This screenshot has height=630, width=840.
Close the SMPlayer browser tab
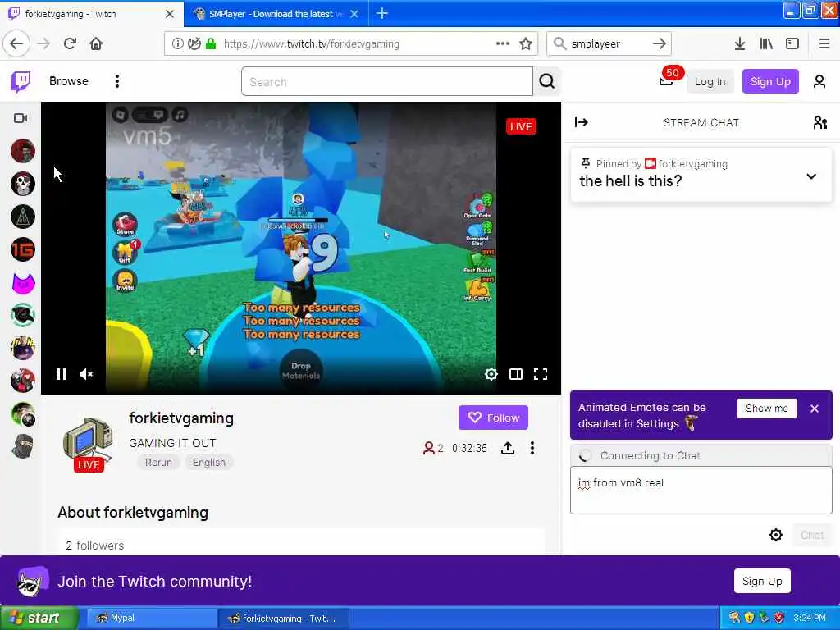[354, 14]
